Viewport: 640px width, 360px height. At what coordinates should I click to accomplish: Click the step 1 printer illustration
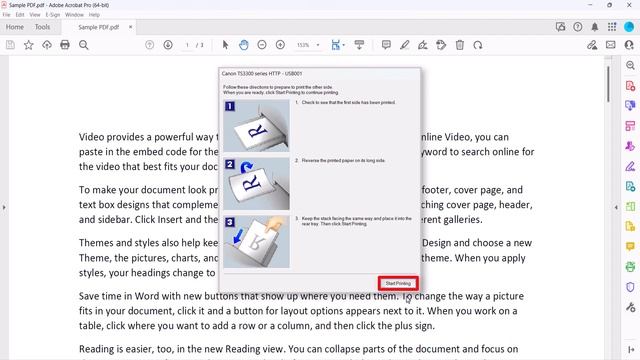(256, 126)
